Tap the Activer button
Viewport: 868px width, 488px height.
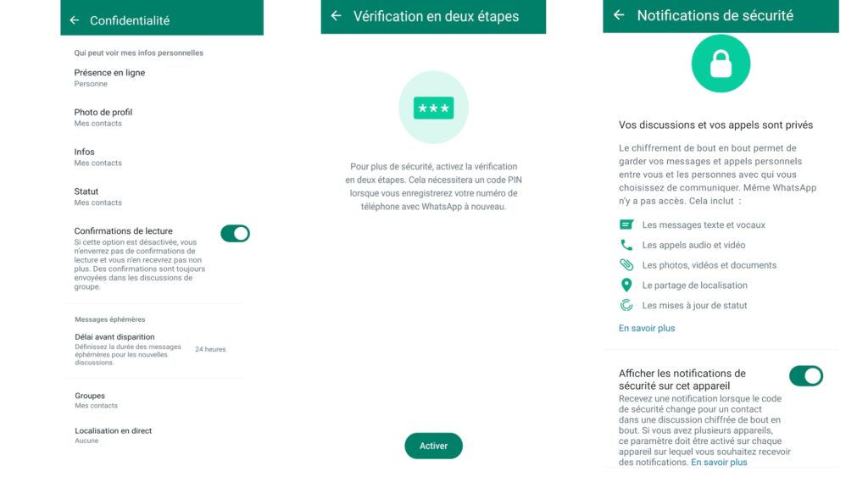coord(433,446)
